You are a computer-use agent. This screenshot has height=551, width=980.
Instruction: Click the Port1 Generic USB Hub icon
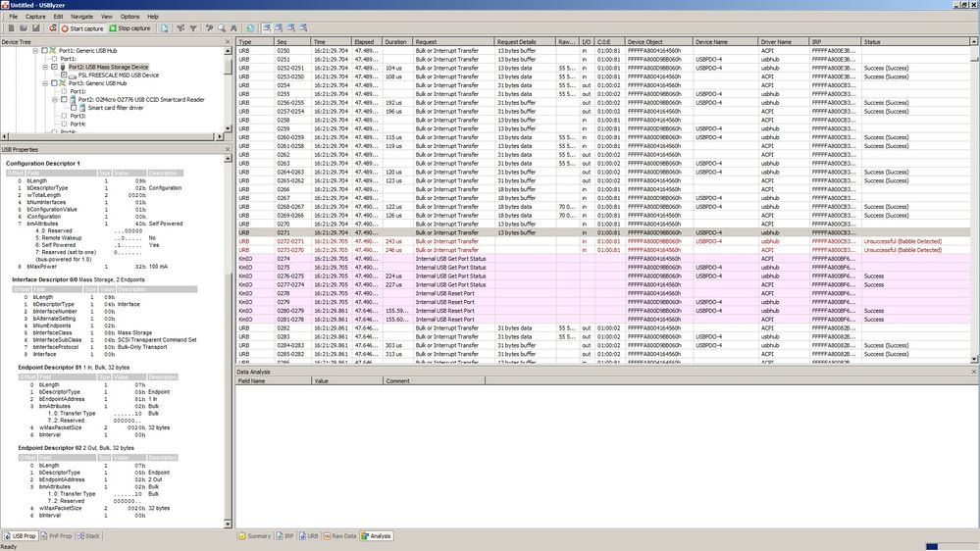click(x=53, y=51)
